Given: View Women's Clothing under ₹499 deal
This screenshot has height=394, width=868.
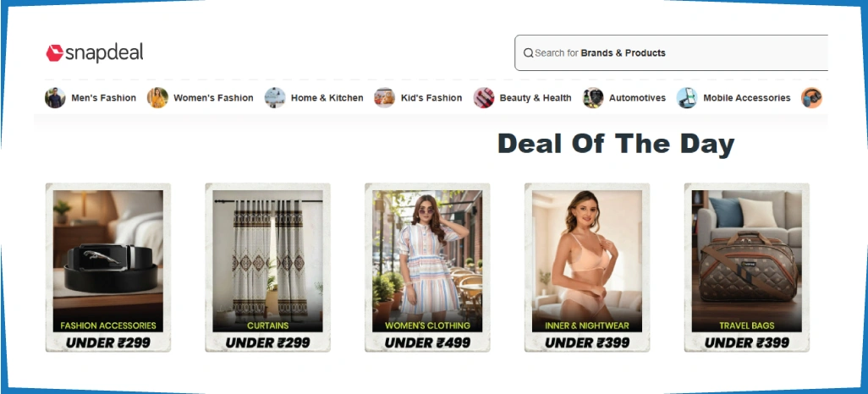Looking at the screenshot, I should coord(427,267).
